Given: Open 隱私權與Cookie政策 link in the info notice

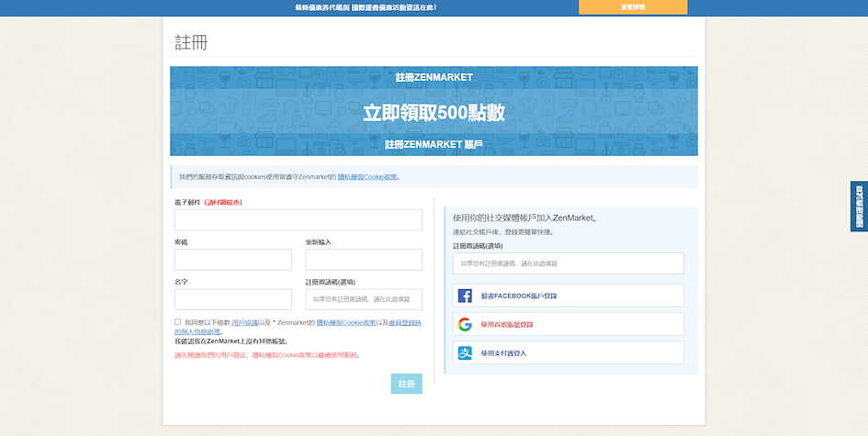Looking at the screenshot, I should point(367,177).
